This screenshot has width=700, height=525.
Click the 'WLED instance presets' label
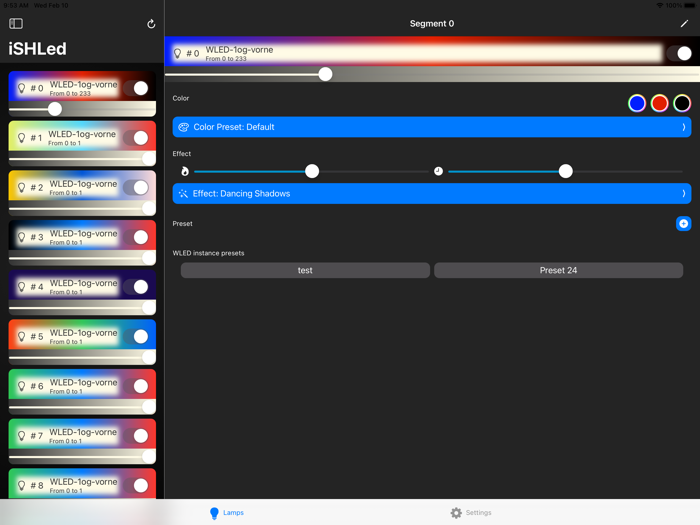click(x=208, y=253)
